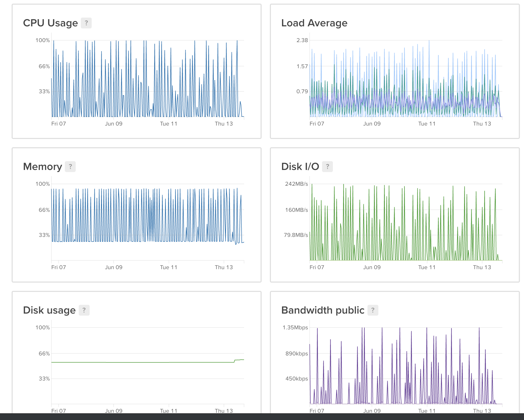Click Thu 13 marker on Memory chart
This screenshot has height=420, width=524.
coord(224,267)
